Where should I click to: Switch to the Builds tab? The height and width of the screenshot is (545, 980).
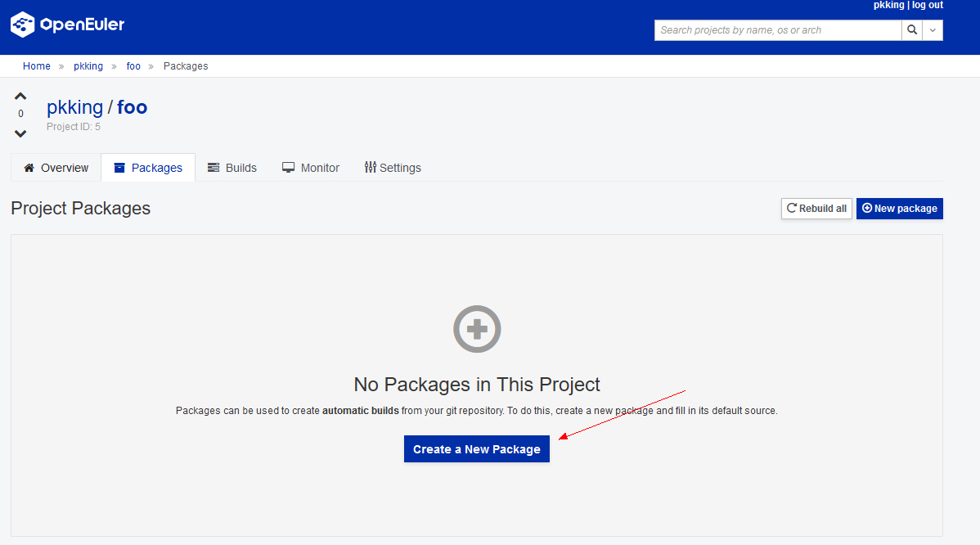[x=232, y=168]
